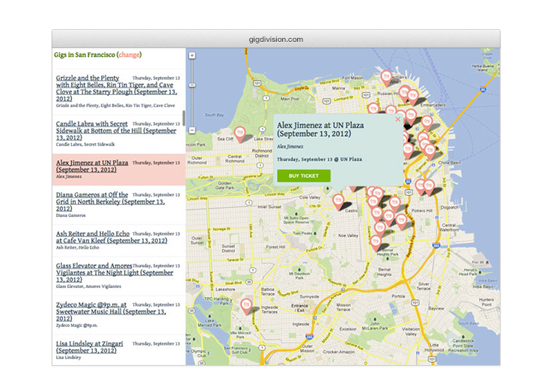Click the gig pin near Ingleside Terraces
Screen dimensions: 550x392
(x=246, y=304)
